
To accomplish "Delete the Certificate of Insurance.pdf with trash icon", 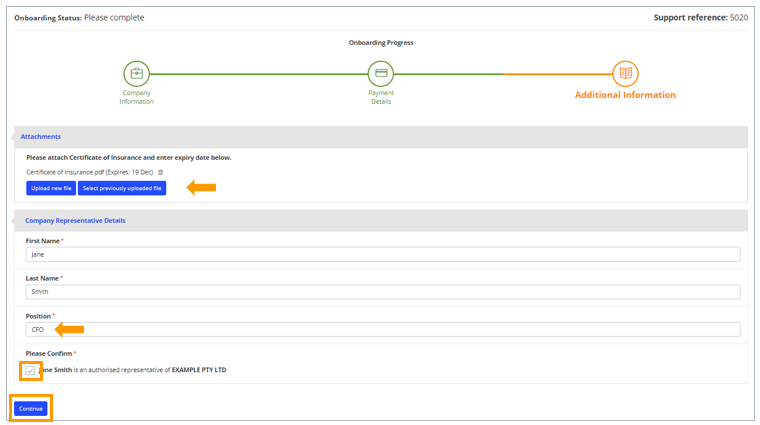I will [161, 172].
